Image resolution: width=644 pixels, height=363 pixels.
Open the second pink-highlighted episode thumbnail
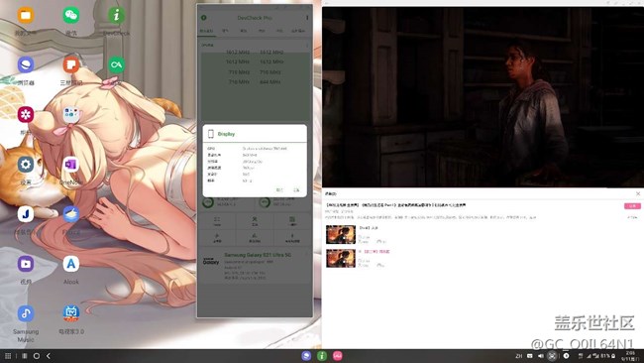(341, 258)
